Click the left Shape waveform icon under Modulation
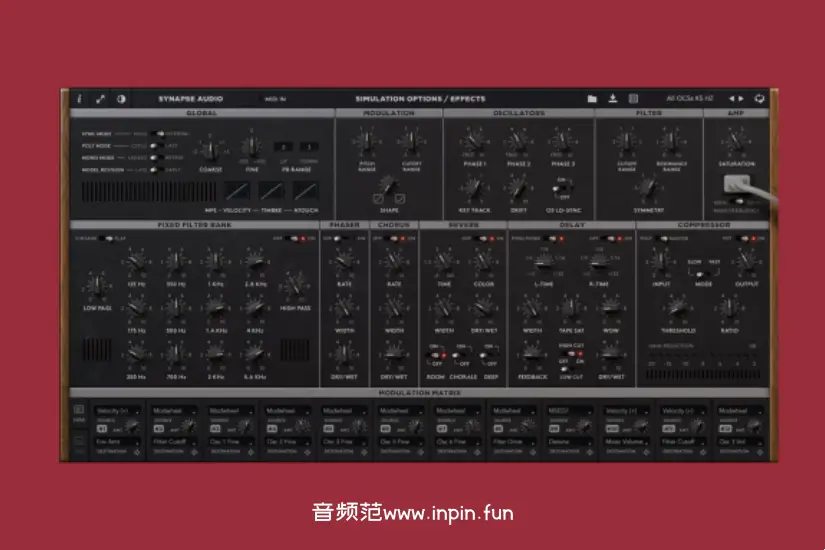825x550 pixels. click(x=378, y=198)
